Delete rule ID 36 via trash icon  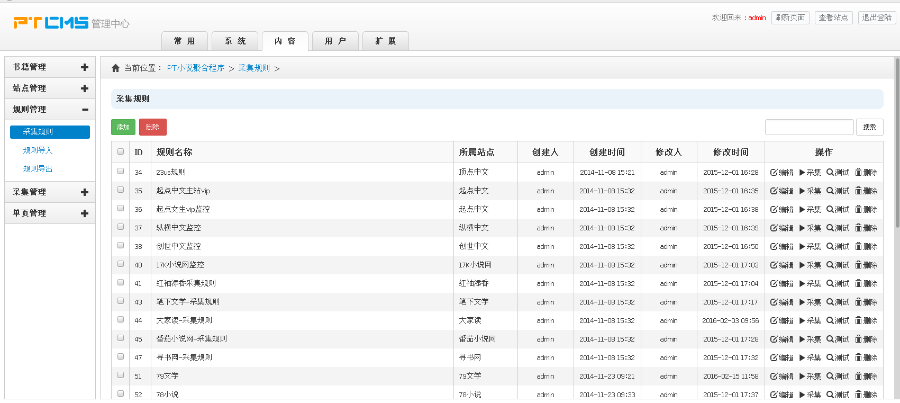click(858, 209)
